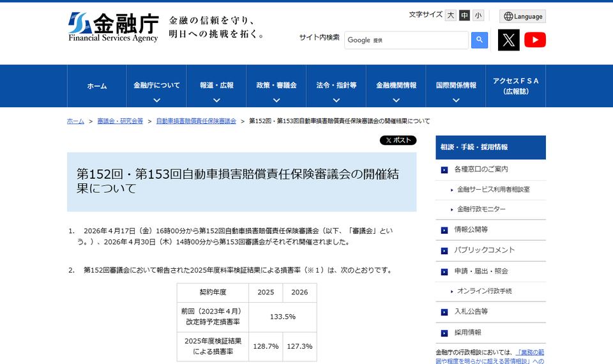
Task: Open パブリックコメント sidebar link
Action: coord(485,250)
